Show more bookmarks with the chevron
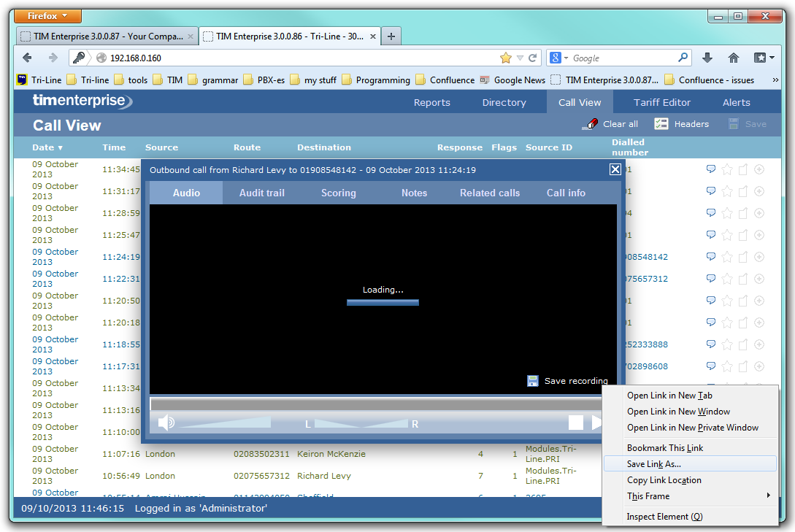 775,80
